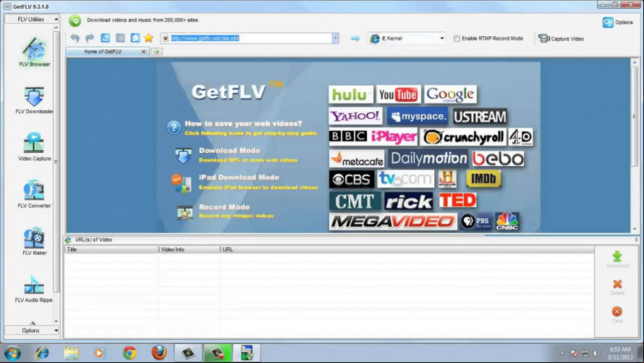The height and width of the screenshot is (363, 644).
Task: Open the IE Kernel dropdown
Action: pos(442,38)
